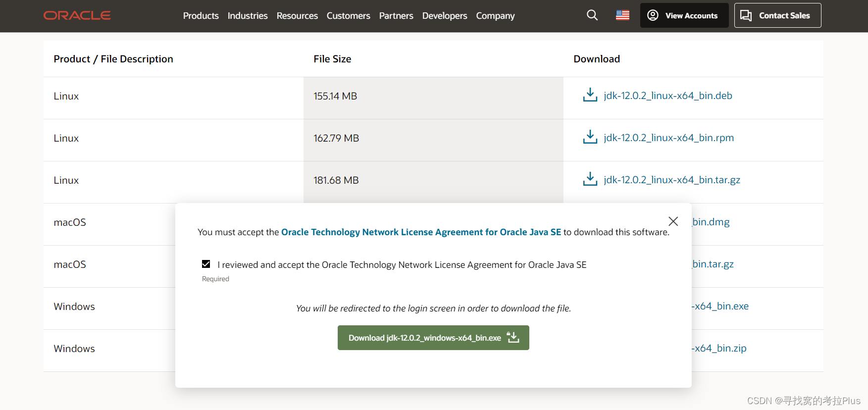Click the Required label under the checkbox
868x410 pixels.
click(215, 279)
